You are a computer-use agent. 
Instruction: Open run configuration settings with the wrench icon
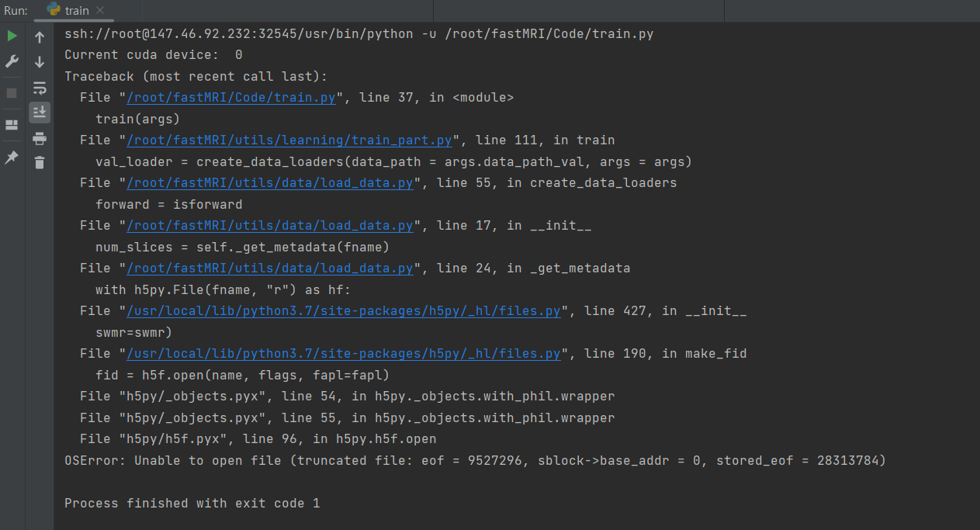12,61
